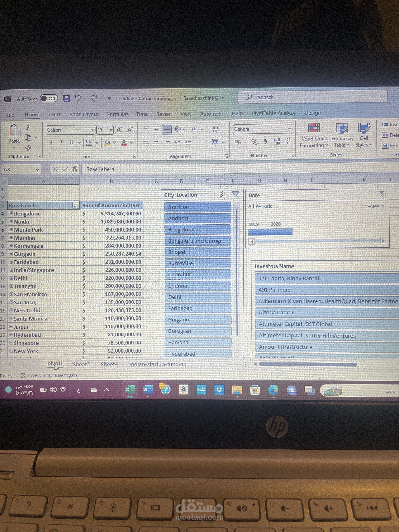Click Accessibility: Investigate in status bar

pos(49,375)
